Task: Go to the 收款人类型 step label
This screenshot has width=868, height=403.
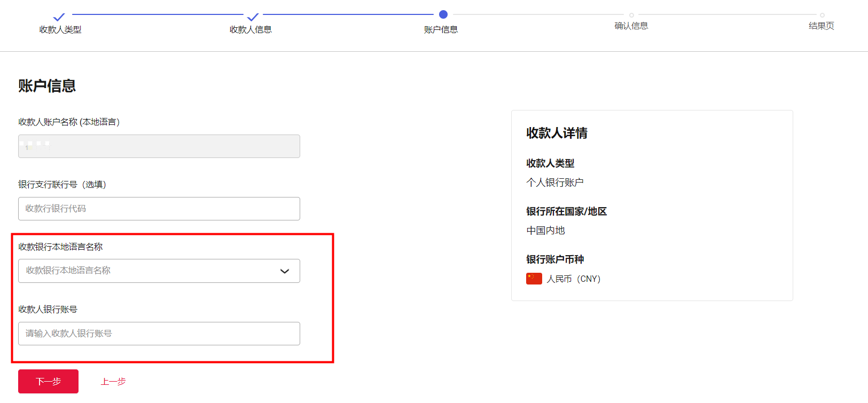Action: click(60, 30)
